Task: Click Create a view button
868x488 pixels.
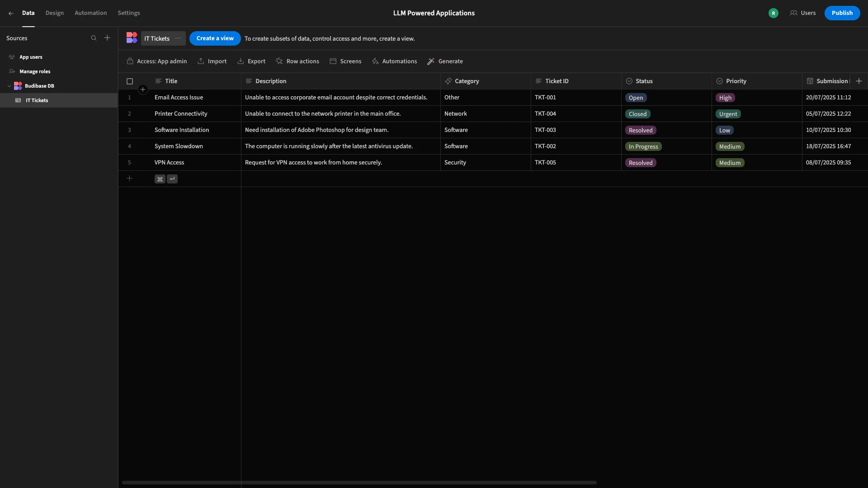Action: pyautogui.click(x=215, y=38)
